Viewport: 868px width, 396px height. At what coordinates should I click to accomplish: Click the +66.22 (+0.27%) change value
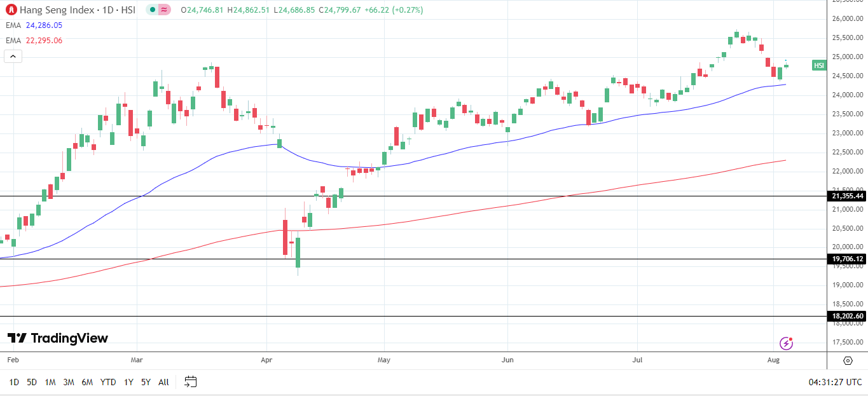(394, 10)
